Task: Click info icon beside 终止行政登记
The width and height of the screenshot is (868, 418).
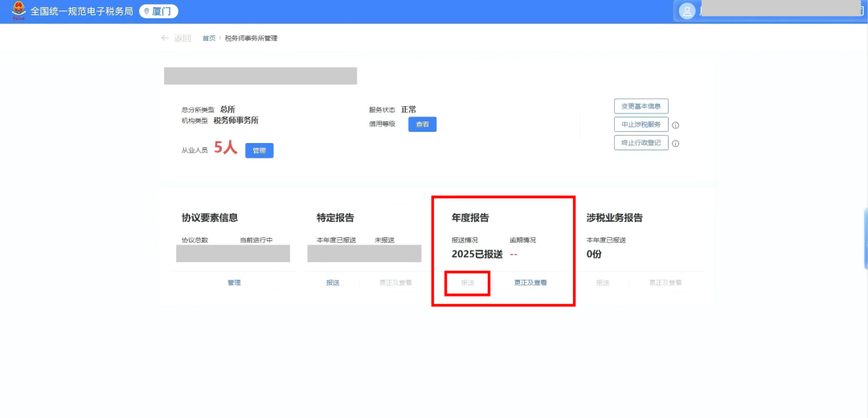Action: coord(675,143)
